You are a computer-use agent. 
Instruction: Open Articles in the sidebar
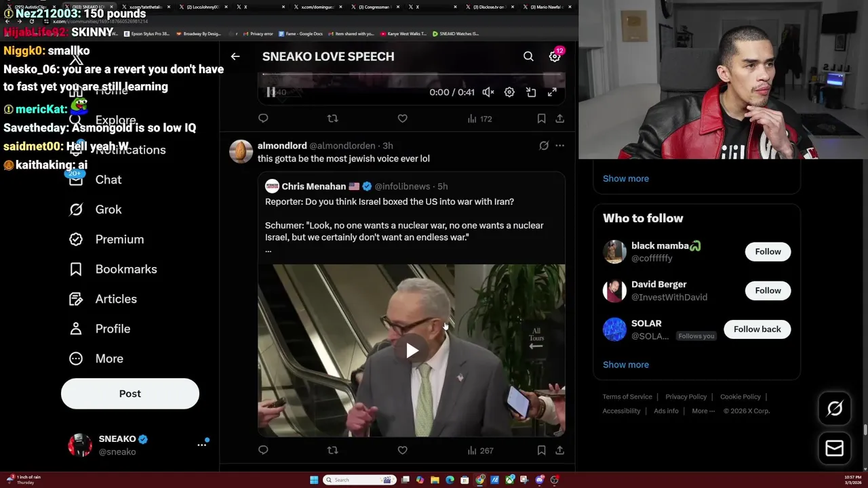click(x=103, y=299)
